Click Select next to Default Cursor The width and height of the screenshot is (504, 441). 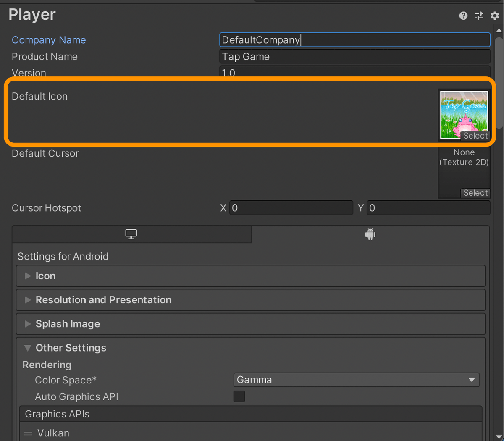click(x=475, y=193)
